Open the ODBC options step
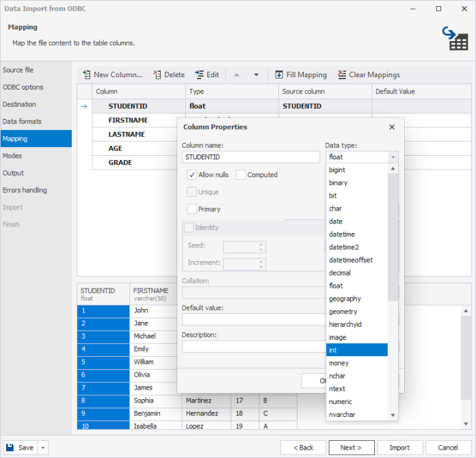 coord(23,87)
